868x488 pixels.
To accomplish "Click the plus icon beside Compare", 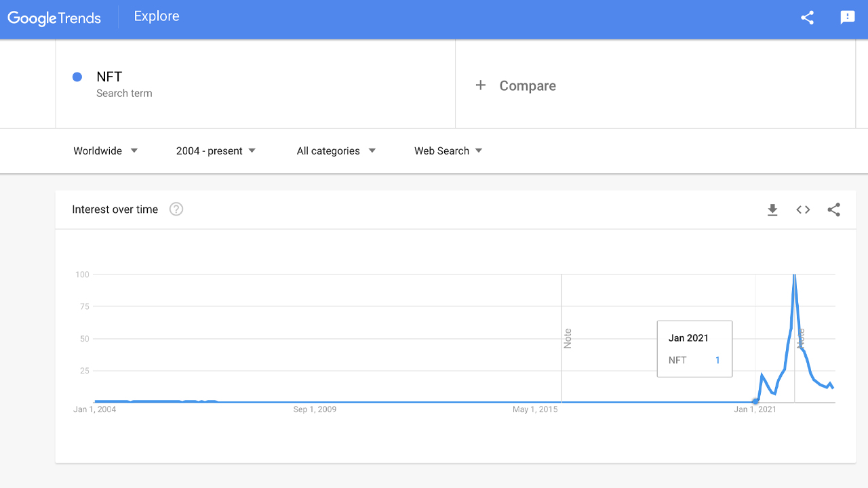I will [481, 85].
